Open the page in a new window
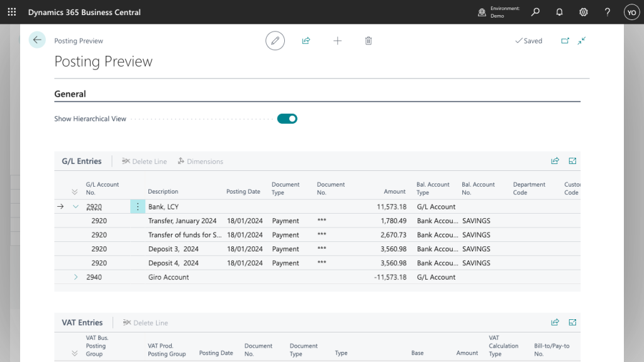 point(565,41)
